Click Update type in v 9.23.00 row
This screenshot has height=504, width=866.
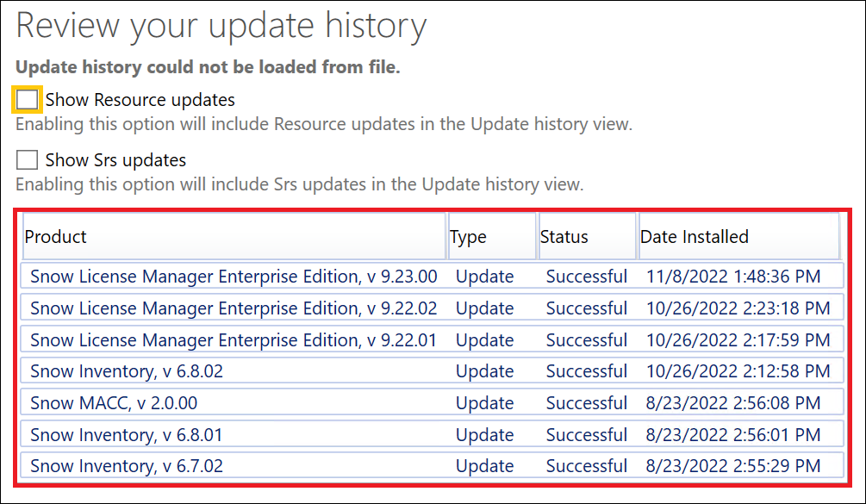point(485,276)
